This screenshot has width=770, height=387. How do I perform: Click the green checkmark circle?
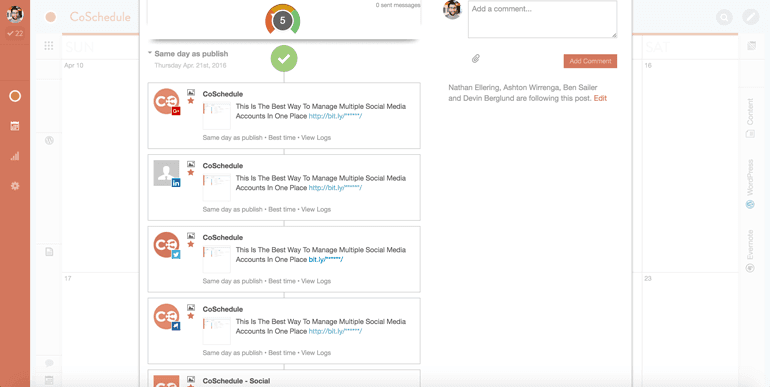[284, 58]
